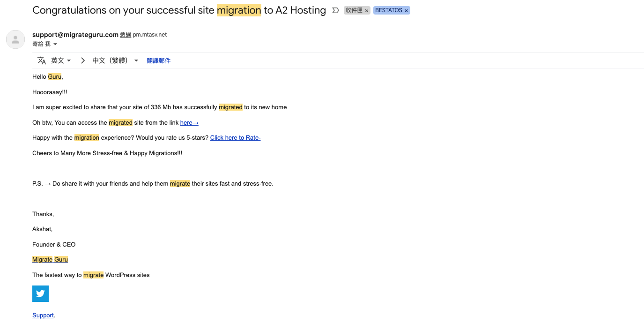Click the Twitter icon in signature
Viewport: 644px width, 323px height.
pyautogui.click(x=40, y=293)
